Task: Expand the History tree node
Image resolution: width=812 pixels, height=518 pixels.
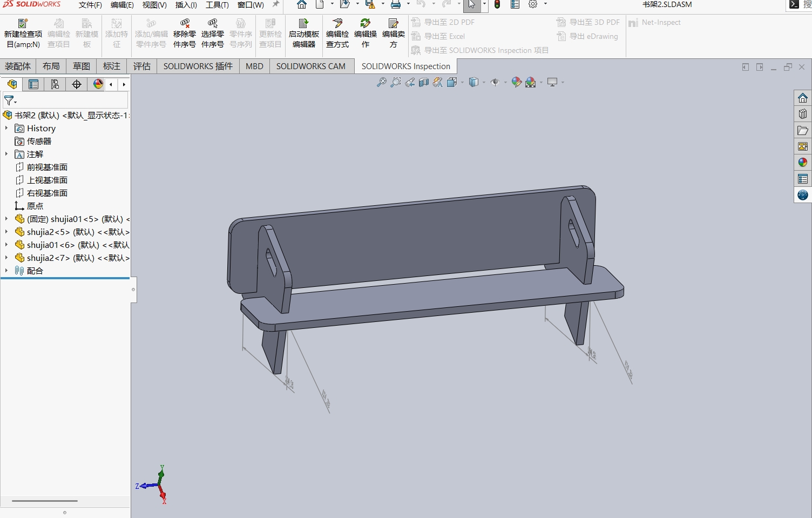Action: (x=6, y=128)
